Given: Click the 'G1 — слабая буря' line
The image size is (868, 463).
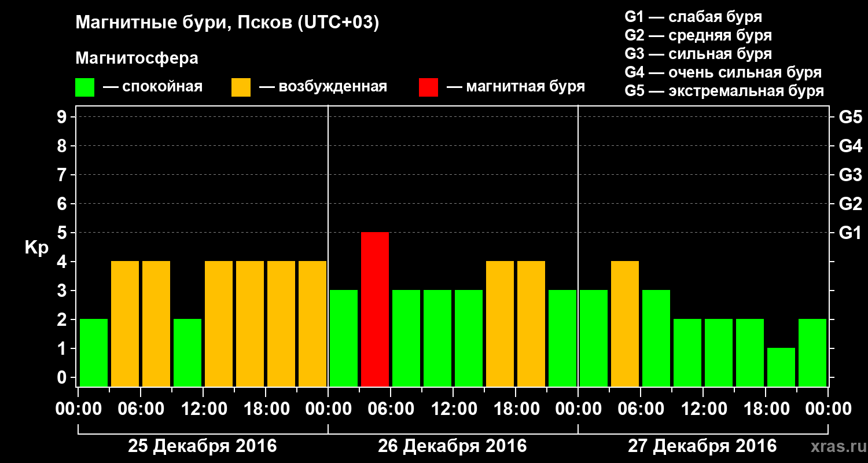Looking at the screenshot, I should point(693,16).
